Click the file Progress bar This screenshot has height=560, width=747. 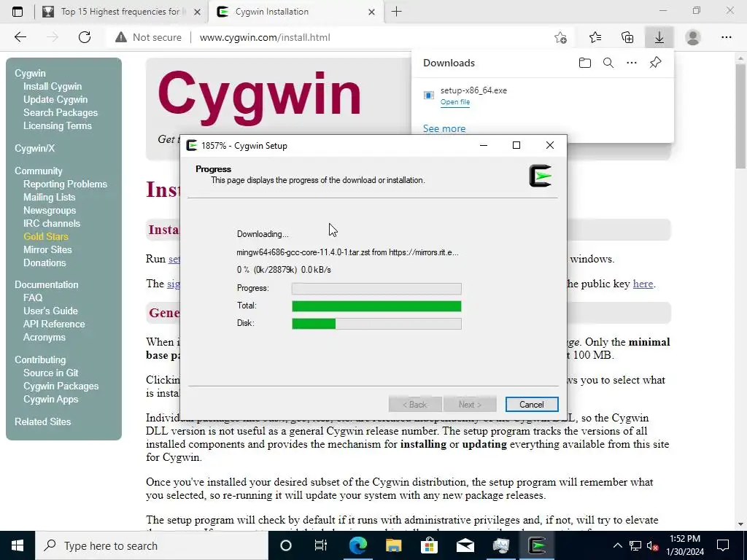point(376,288)
